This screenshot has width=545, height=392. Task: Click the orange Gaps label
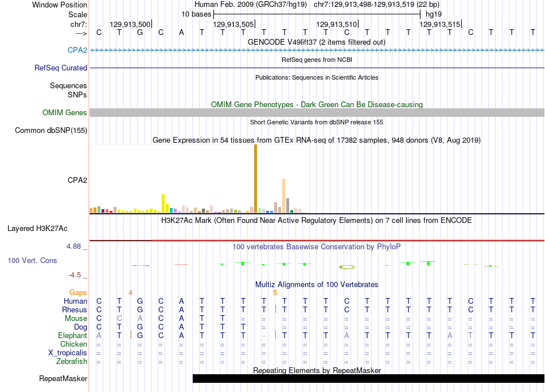click(78, 292)
